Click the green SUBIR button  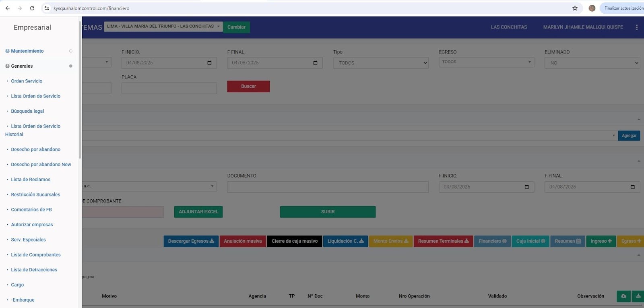[x=328, y=212]
